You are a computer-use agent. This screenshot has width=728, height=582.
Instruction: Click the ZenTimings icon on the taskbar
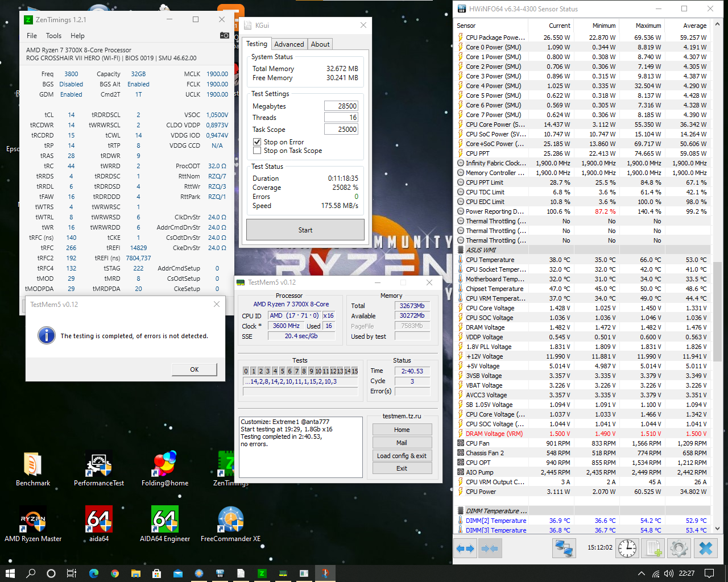(261, 573)
